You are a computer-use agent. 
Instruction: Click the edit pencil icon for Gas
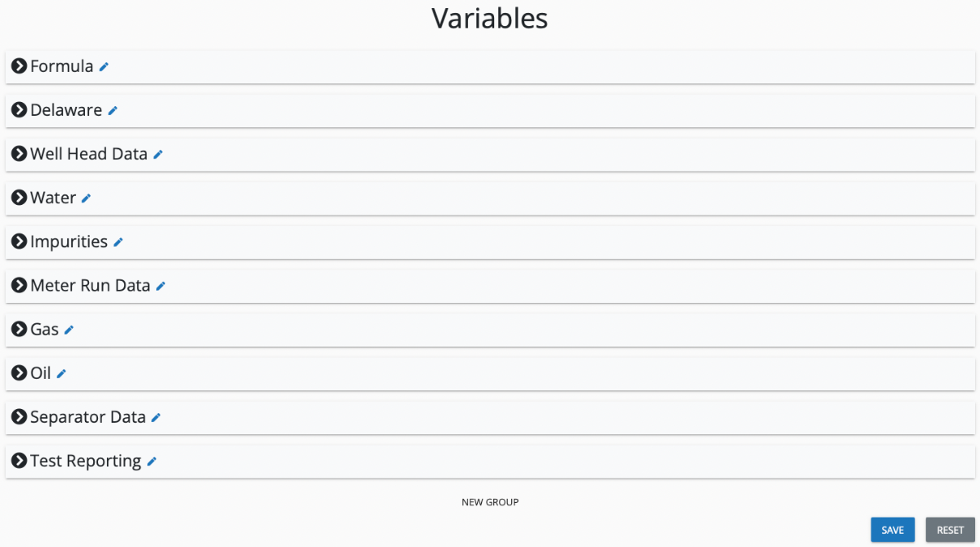68,330
